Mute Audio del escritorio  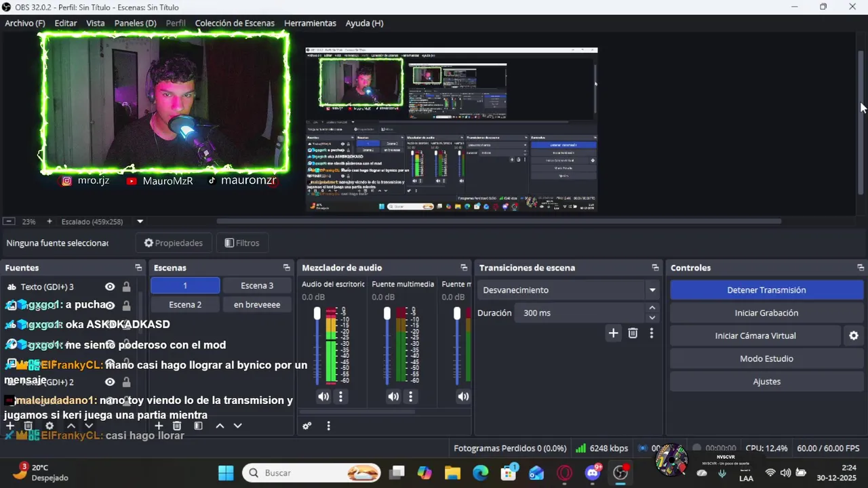pos(323,396)
